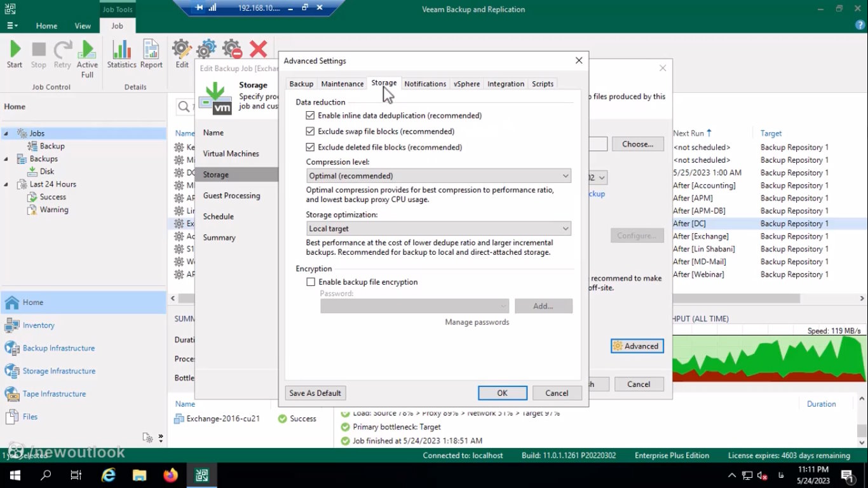Collapse the Backups tree node
868x488 pixels.
6,159
